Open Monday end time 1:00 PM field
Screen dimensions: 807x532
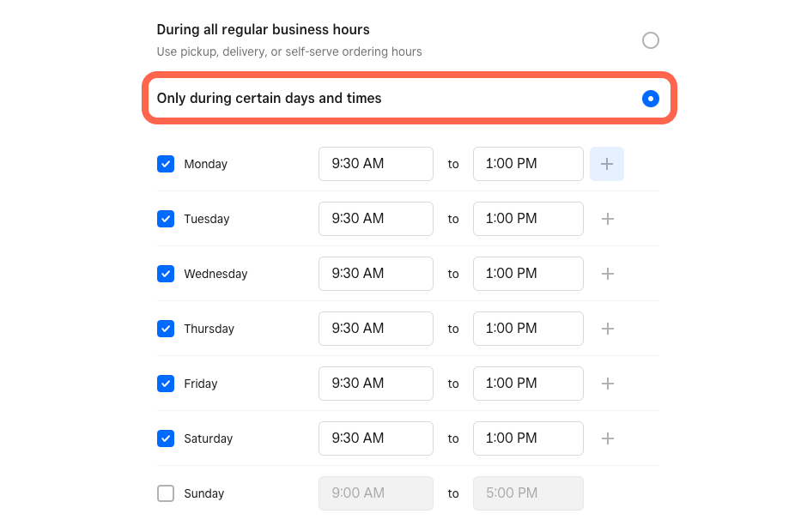click(x=528, y=164)
